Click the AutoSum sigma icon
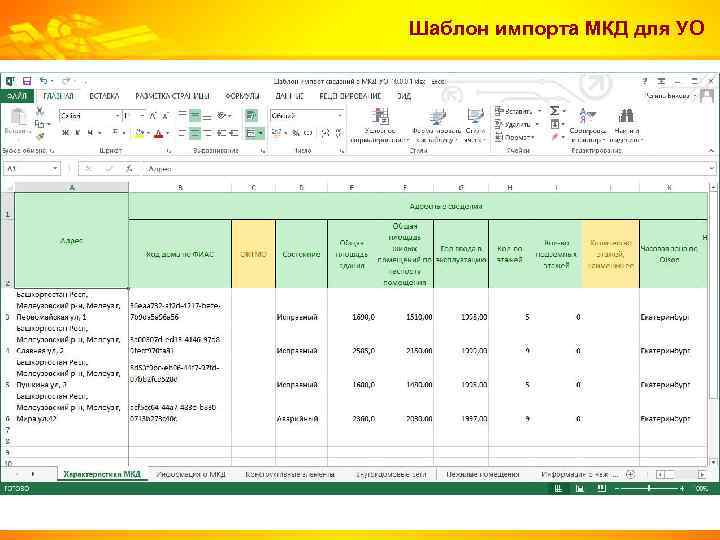 [555, 111]
